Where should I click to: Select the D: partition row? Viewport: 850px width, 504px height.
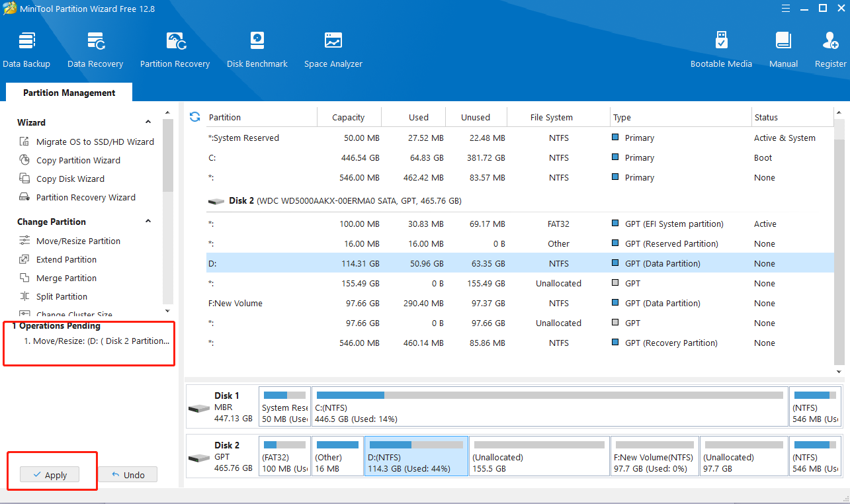click(x=520, y=263)
